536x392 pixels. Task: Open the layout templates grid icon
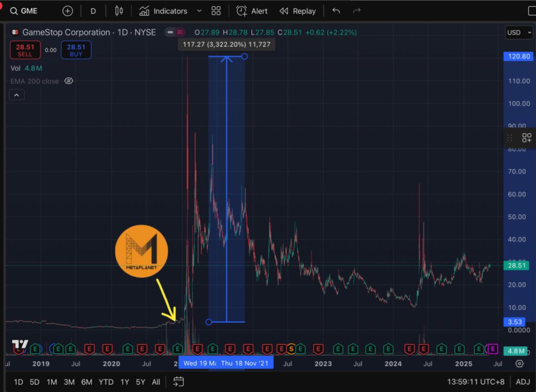pyautogui.click(x=216, y=11)
